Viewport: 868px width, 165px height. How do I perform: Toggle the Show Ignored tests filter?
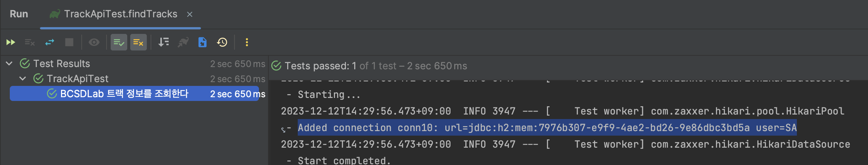click(x=138, y=42)
